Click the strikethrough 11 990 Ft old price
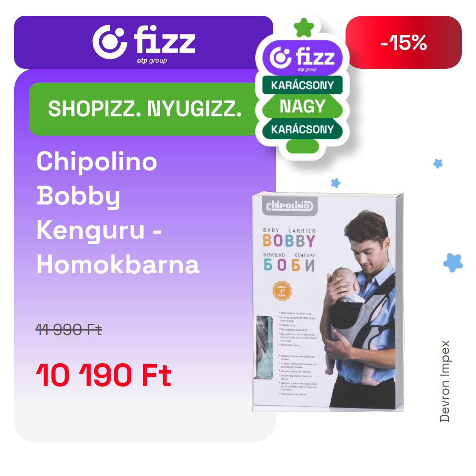Viewport: 476px width, 476px height. (x=69, y=330)
